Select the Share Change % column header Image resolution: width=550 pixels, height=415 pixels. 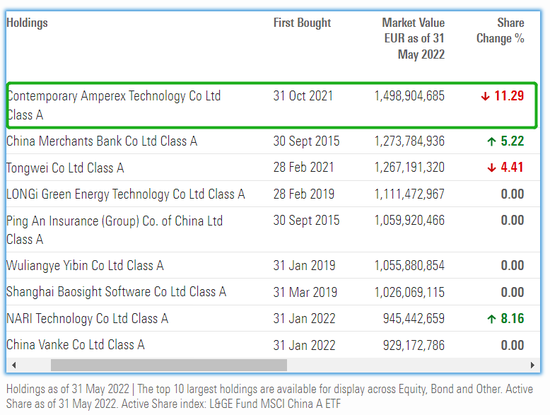[500, 31]
